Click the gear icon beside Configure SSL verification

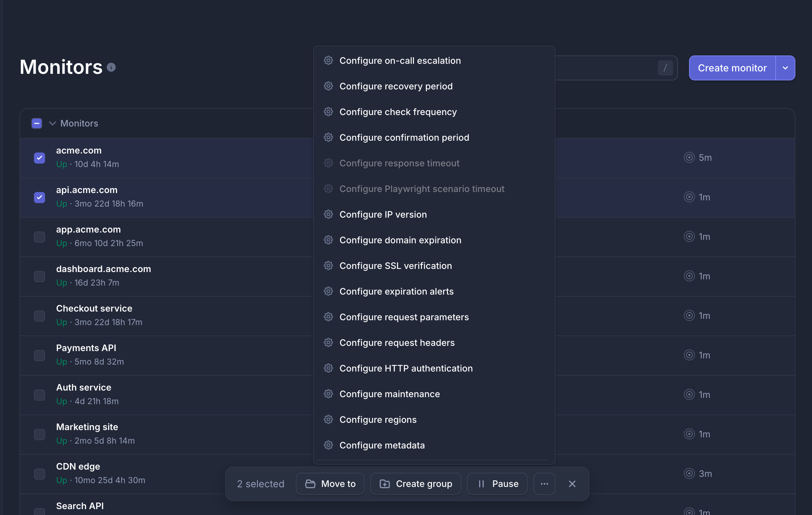click(x=328, y=266)
